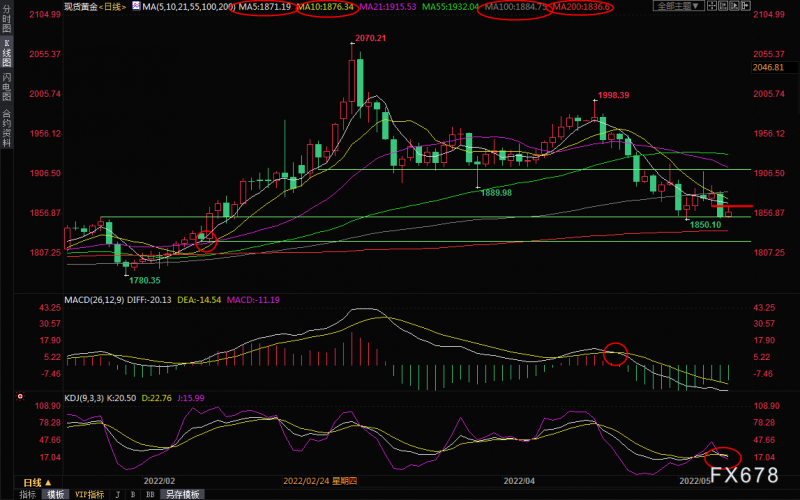Open the 现货黄金<日线> title selector
This screenshot has height=500, width=800.
point(95,7)
